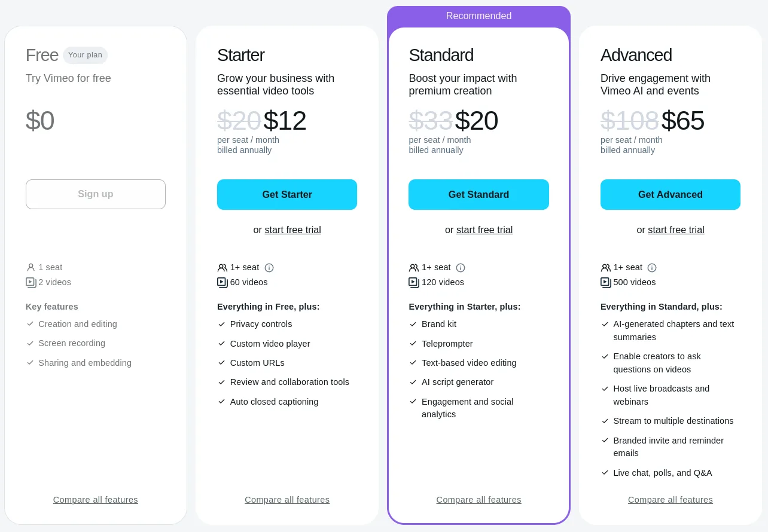Click the Your plan badge next to Free

point(85,55)
